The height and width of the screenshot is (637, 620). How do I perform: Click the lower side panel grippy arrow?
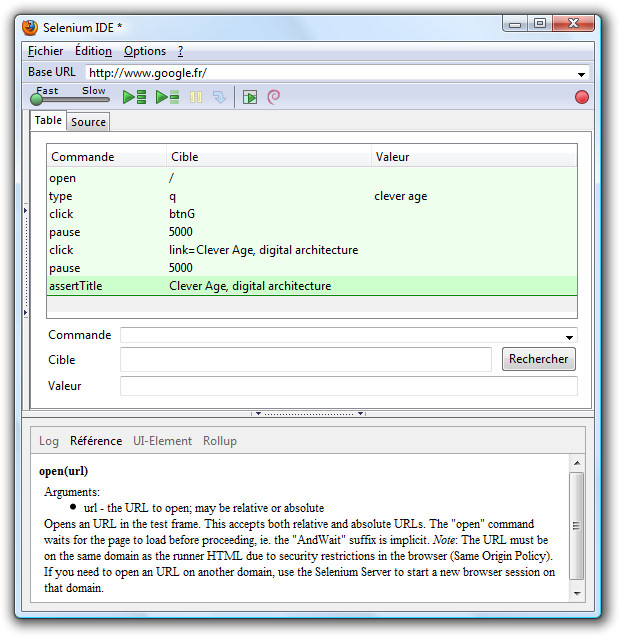point(26,312)
